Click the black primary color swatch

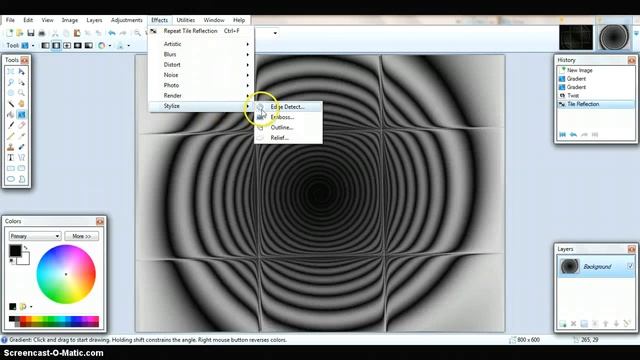(x=15, y=250)
